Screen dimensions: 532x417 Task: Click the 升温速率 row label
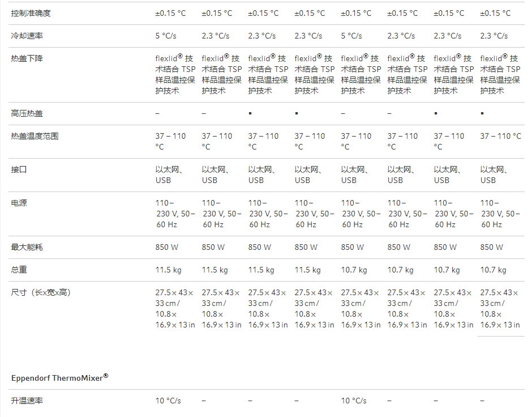(27, 401)
